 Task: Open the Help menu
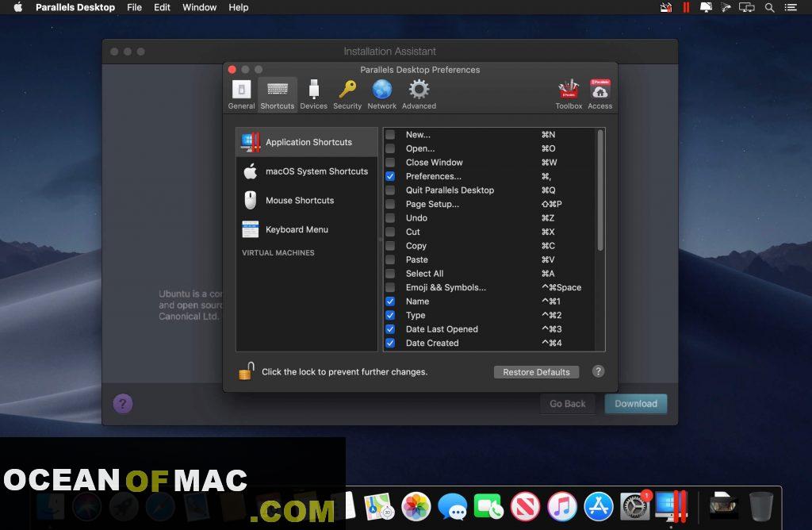239,7
